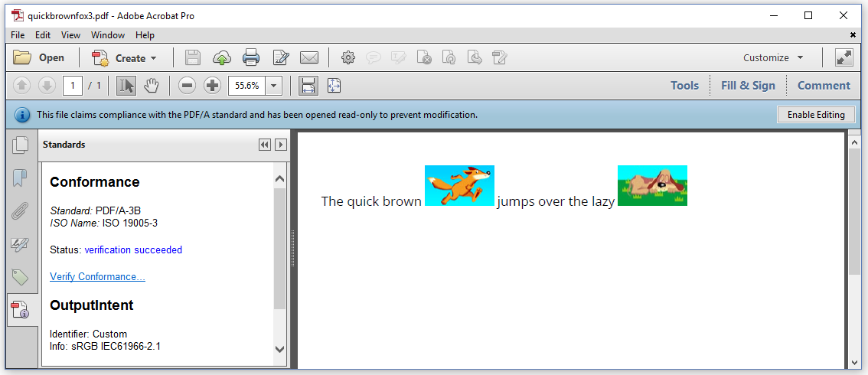Click the 55.6% zoom value field
Screen dimensions: 868x375
247,85
